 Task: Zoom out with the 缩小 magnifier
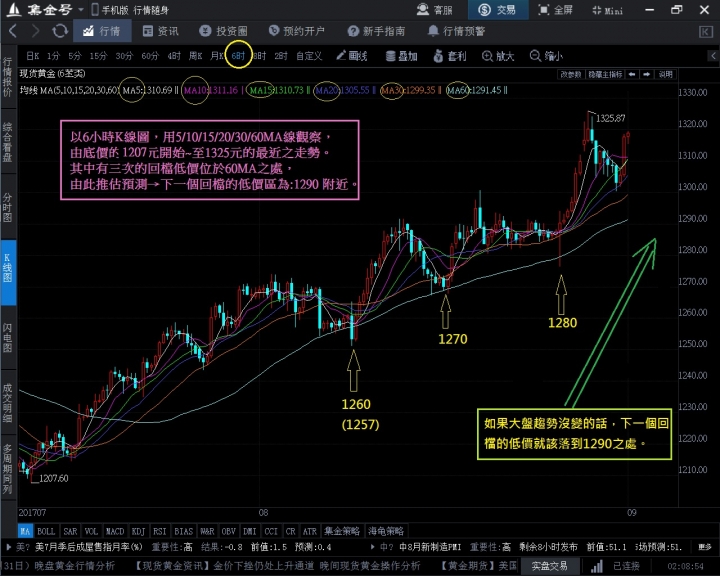tap(546, 56)
